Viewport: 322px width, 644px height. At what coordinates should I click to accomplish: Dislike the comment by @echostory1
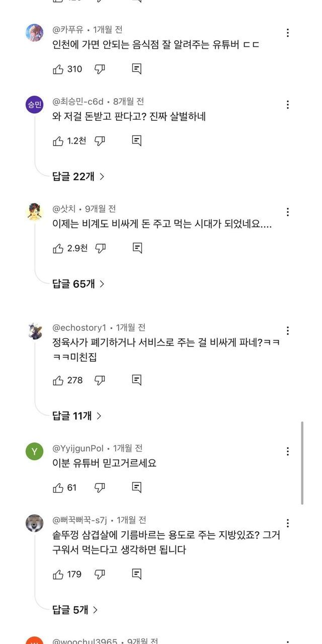click(100, 380)
